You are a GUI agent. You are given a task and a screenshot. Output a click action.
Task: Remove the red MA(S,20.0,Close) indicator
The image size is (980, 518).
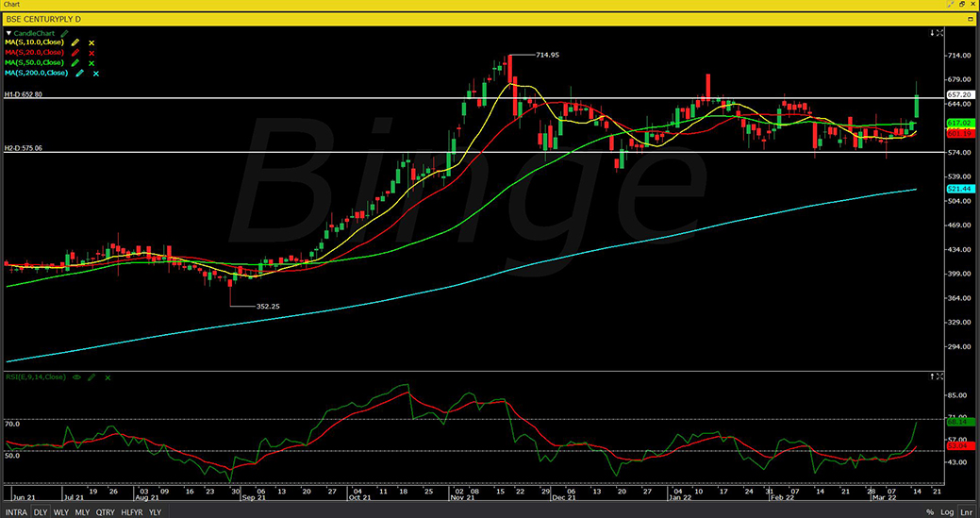pyautogui.click(x=91, y=53)
